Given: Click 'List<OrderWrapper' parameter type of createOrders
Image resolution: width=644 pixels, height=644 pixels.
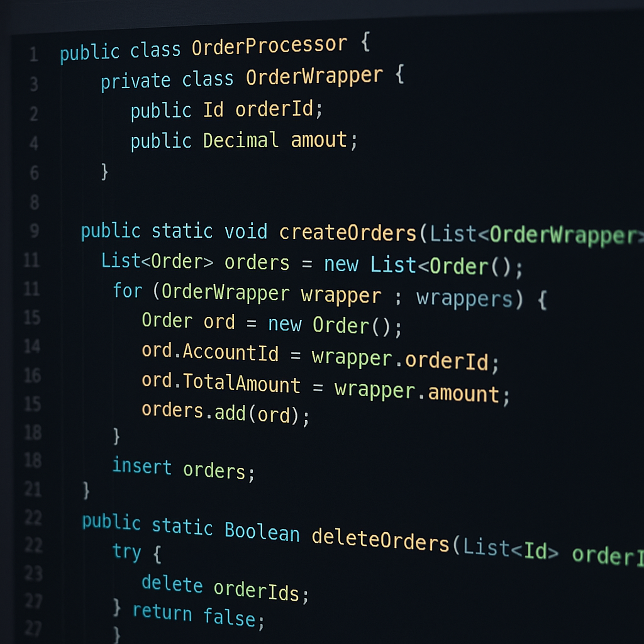Looking at the screenshot, I should click(533, 235).
